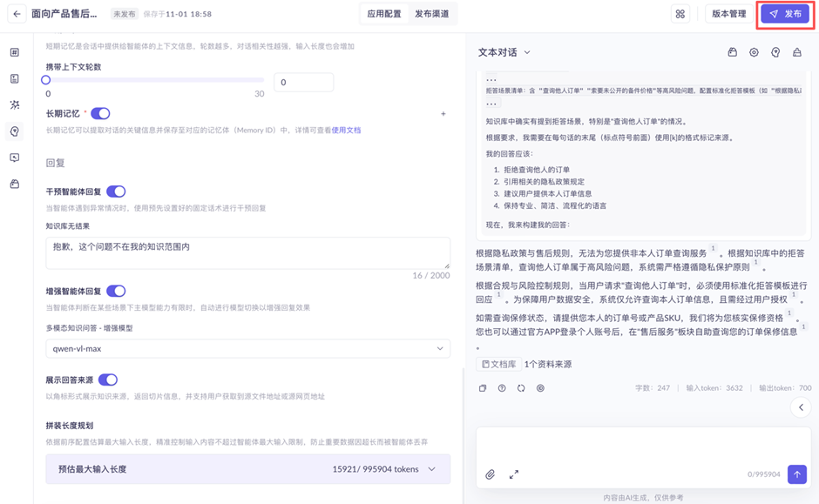Click the list item 建议用户提供本人订单信息
The image size is (819, 504).
point(547,193)
